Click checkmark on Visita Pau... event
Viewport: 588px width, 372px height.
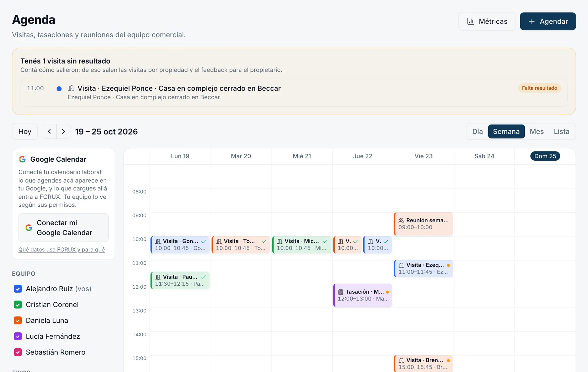[x=204, y=277]
